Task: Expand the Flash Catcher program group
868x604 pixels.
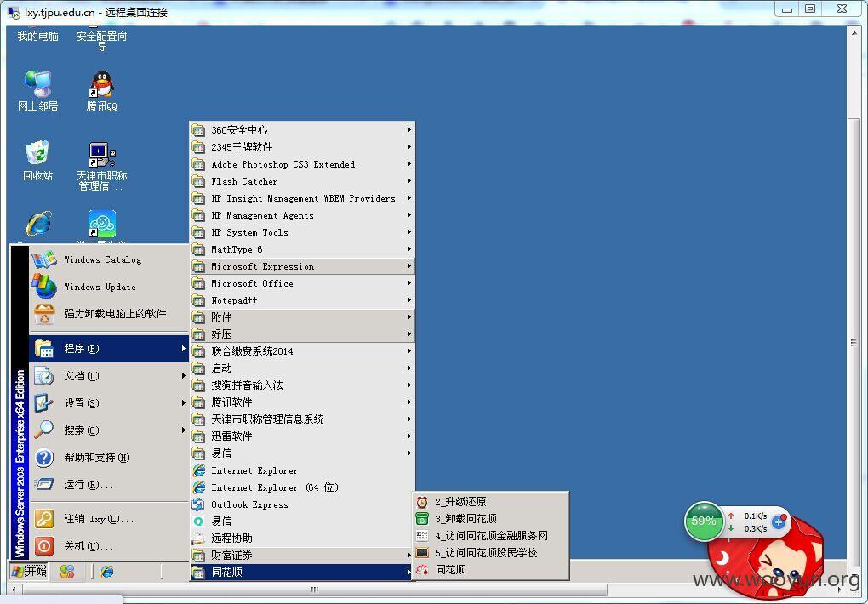Action: (302, 181)
